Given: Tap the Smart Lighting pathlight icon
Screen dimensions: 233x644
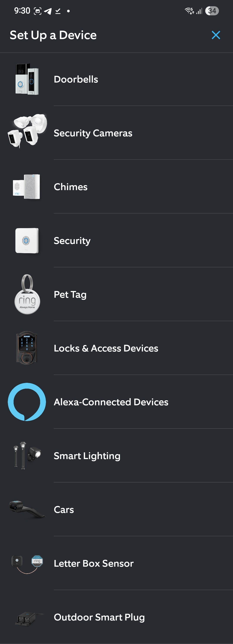Looking at the screenshot, I should click(x=27, y=455).
